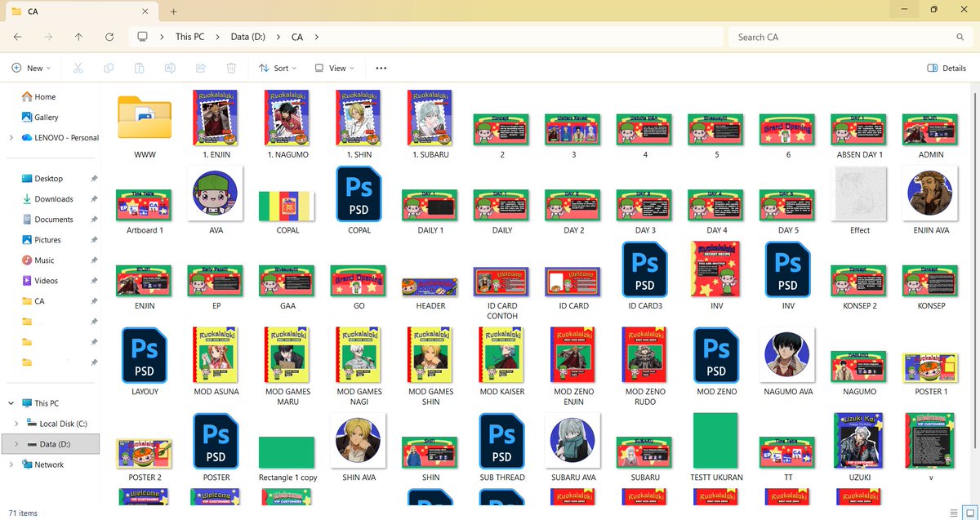The image size is (980, 520).
Task: Open a new tab with plus button
Action: pyautogui.click(x=174, y=11)
